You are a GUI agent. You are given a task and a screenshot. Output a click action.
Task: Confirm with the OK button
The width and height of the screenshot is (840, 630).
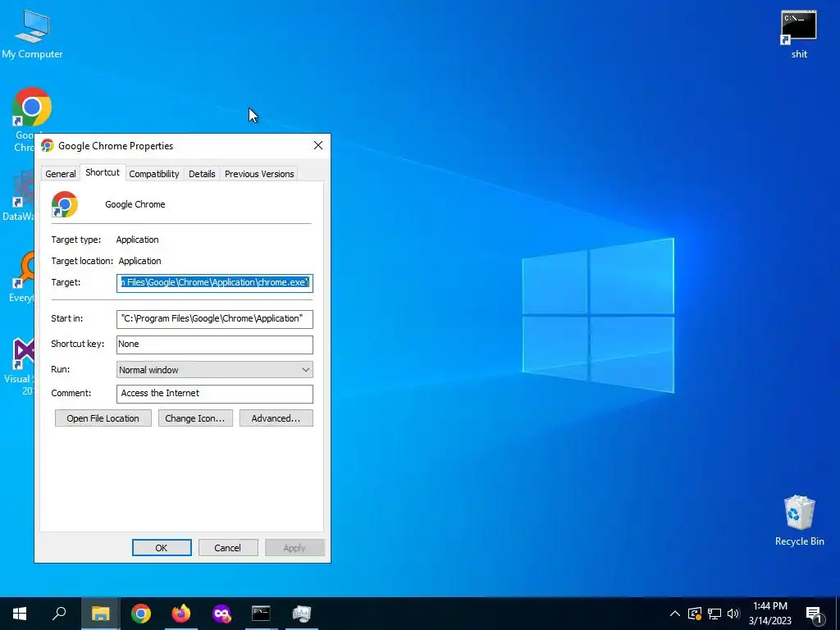[x=162, y=547]
